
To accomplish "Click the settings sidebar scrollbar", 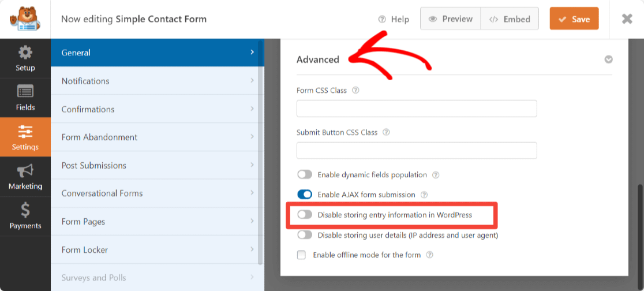I will 260,152.
